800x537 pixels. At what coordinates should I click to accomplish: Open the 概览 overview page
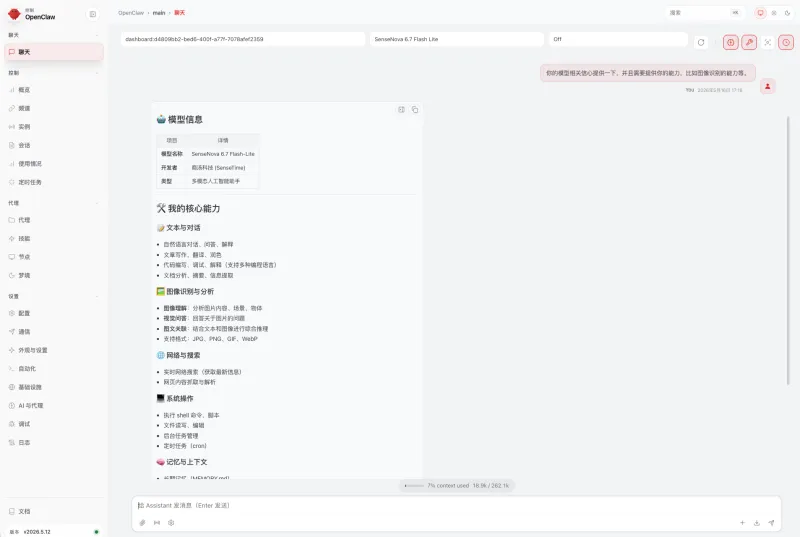point(54,90)
